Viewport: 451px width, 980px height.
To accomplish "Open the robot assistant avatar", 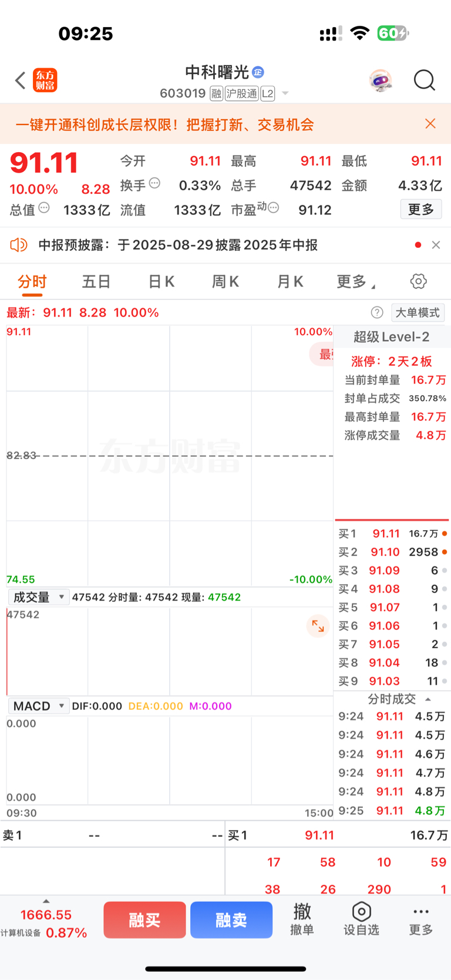I will pos(381,80).
